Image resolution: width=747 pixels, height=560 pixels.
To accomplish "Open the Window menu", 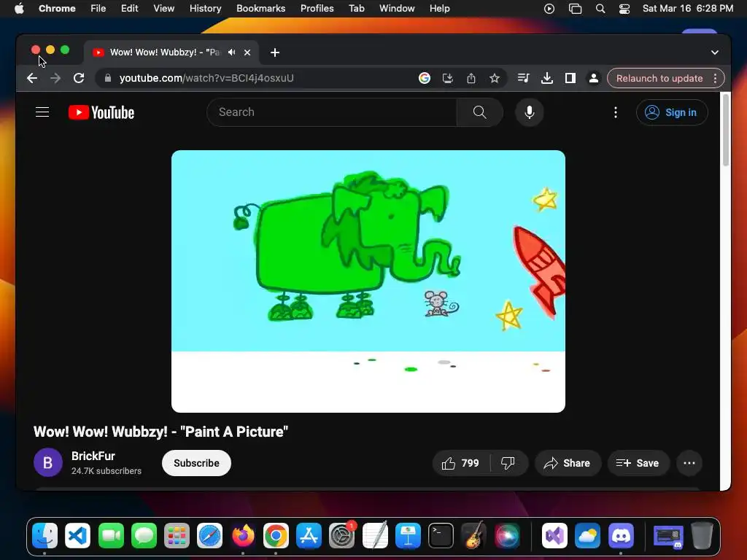I will click(397, 9).
